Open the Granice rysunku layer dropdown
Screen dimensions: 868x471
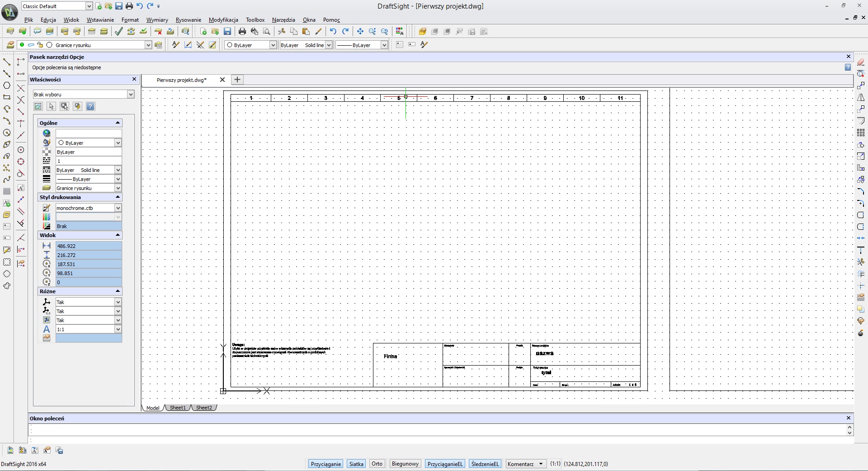(148, 45)
